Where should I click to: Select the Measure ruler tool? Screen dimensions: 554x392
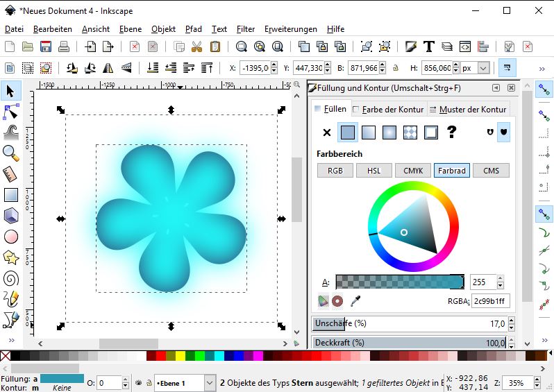pyautogui.click(x=11, y=174)
